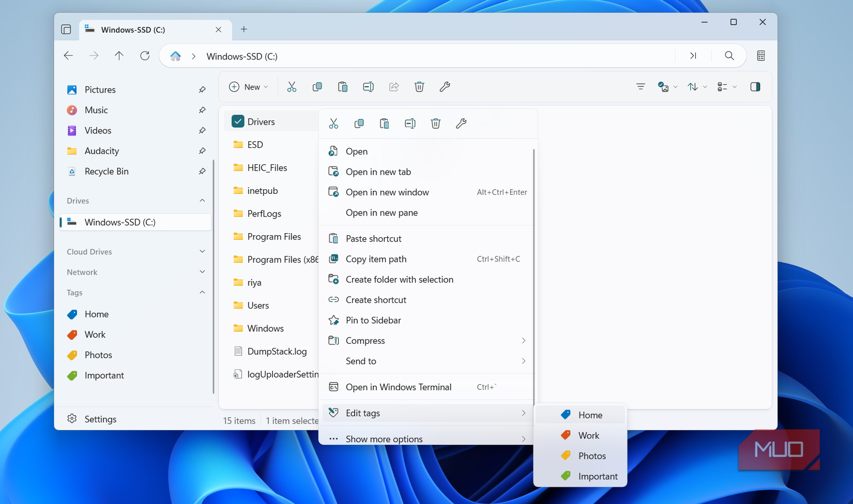Click the Delete trash icon in the context menu
The width and height of the screenshot is (853, 504).
click(x=435, y=124)
